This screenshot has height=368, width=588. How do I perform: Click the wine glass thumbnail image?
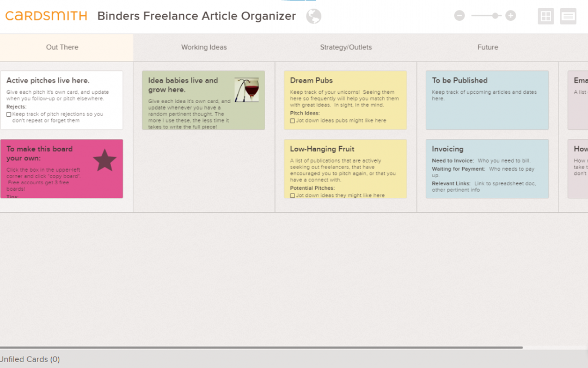[x=247, y=90]
